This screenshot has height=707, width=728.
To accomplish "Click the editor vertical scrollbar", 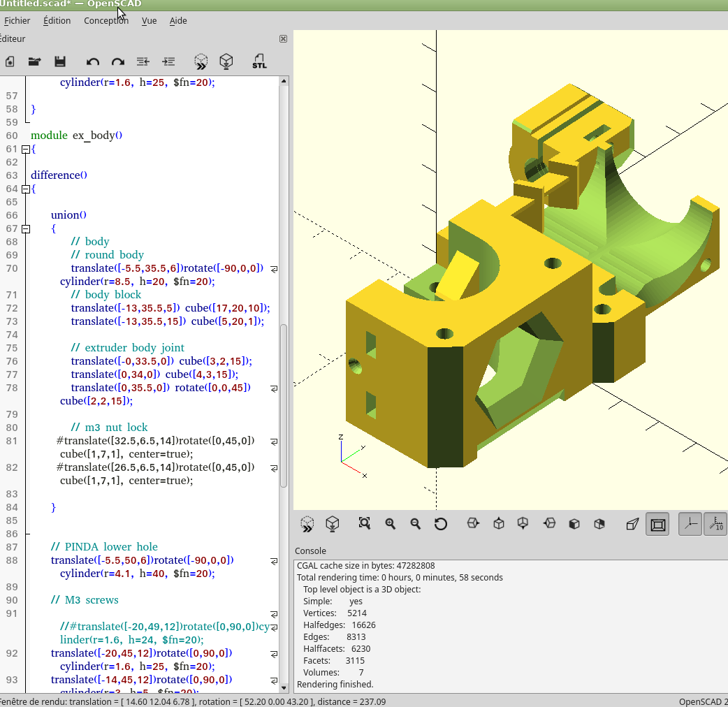I will click(x=284, y=405).
